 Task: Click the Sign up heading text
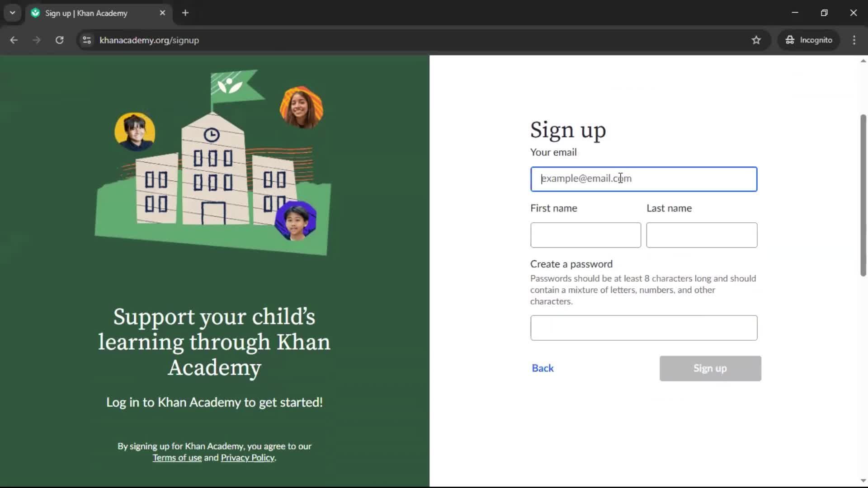[568, 130]
